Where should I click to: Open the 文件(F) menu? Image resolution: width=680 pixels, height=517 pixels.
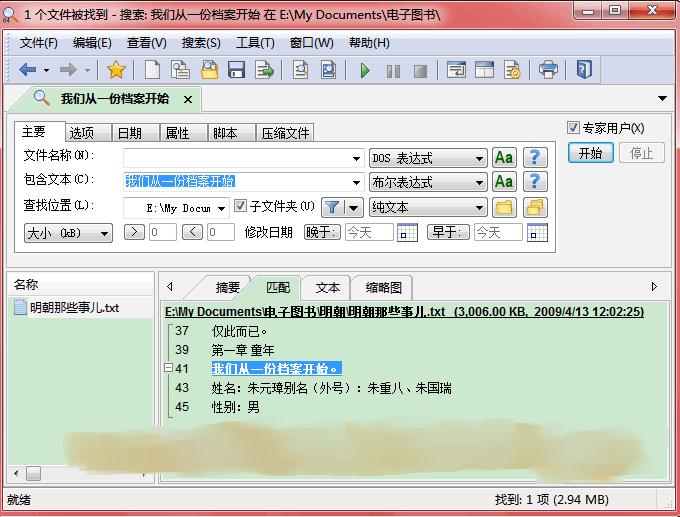[x=38, y=43]
